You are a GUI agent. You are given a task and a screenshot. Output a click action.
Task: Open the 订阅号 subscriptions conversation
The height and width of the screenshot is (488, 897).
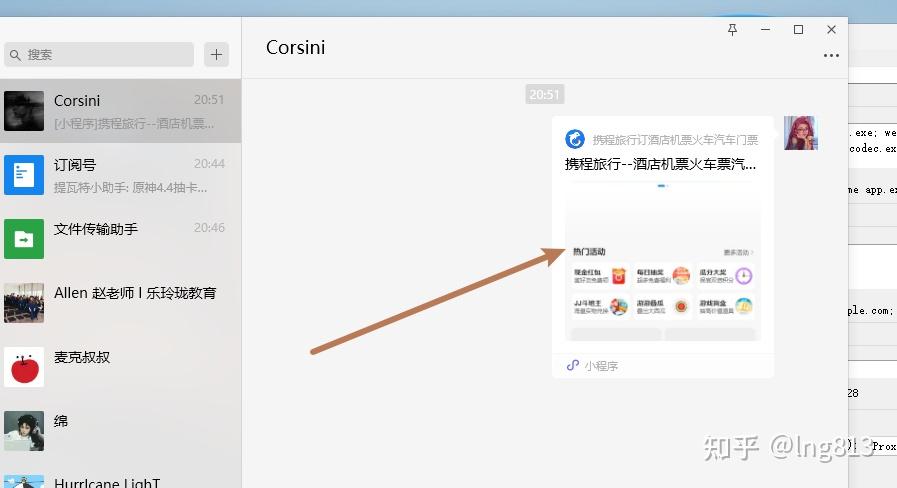click(121, 175)
